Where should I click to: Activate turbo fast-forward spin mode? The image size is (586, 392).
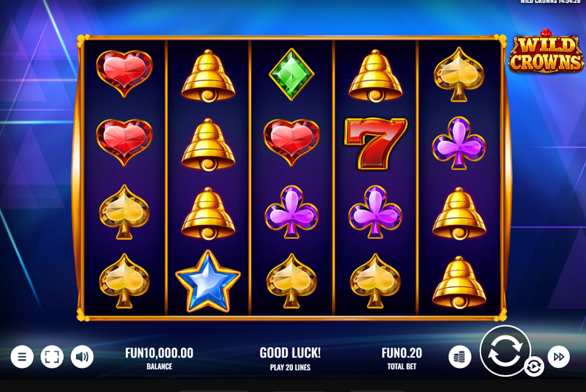click(x=559, y=357)
